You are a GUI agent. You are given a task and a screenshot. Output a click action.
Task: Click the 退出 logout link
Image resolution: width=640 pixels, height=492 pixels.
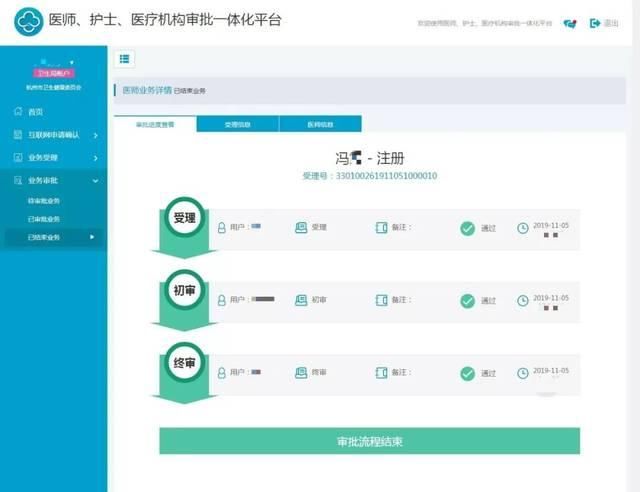611,23
